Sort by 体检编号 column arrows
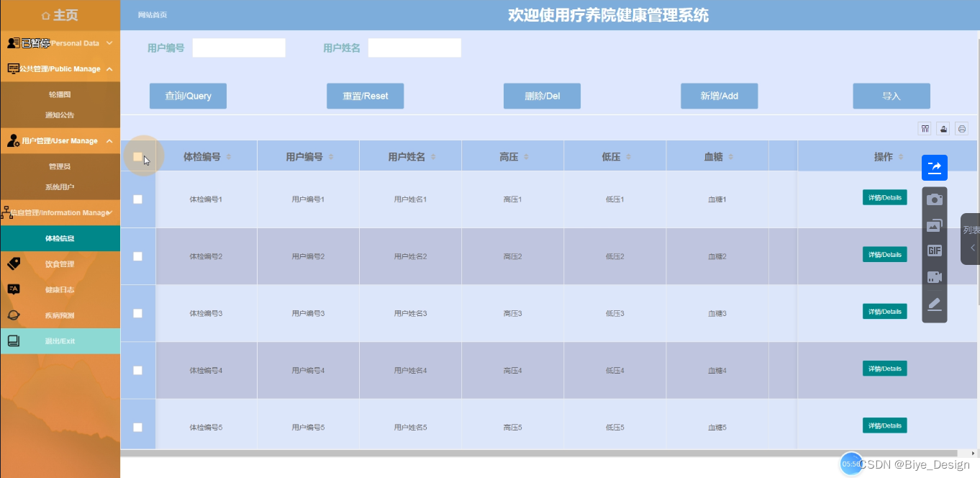The height and width of the screenshot is (478, 980). [x=229, y=156]
